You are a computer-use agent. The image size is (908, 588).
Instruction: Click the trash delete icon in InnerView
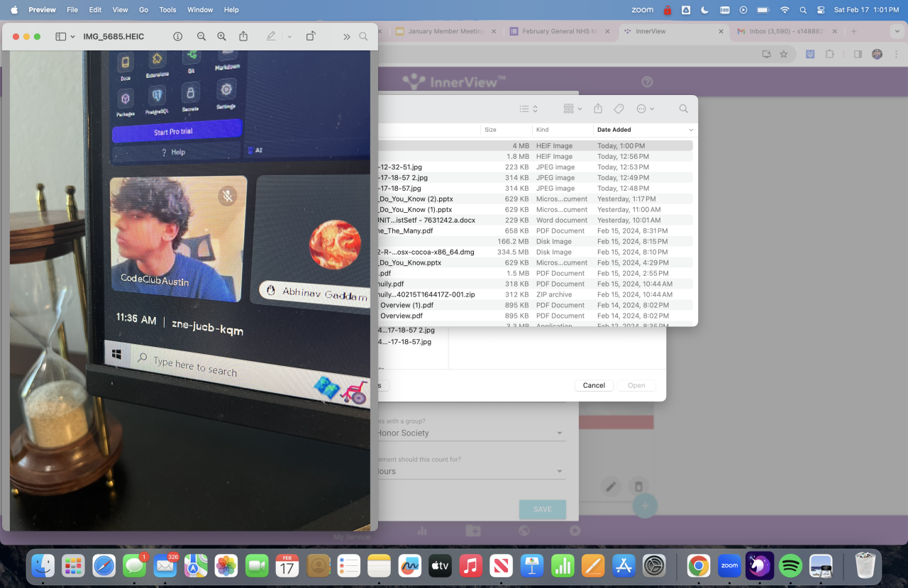pyautogui.click(x=638, y=487)
